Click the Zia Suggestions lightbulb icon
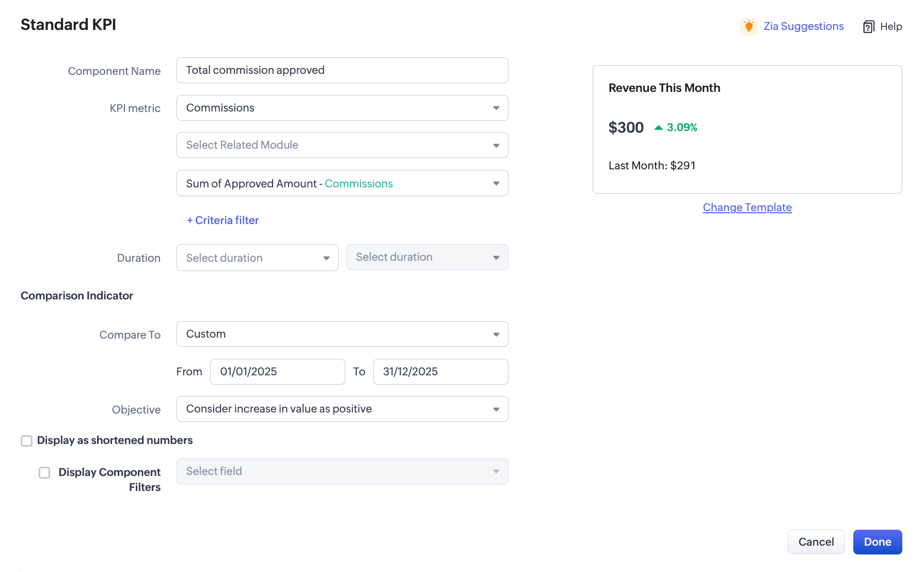Viewport: 924px width, 572px height. pyautogui.click(x=748, y=26)
